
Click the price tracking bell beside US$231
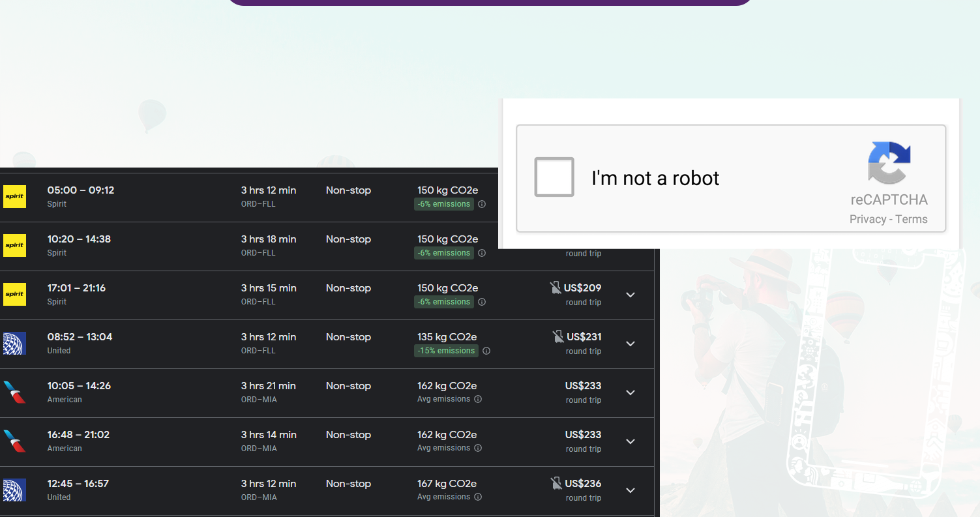pos(558,336)
